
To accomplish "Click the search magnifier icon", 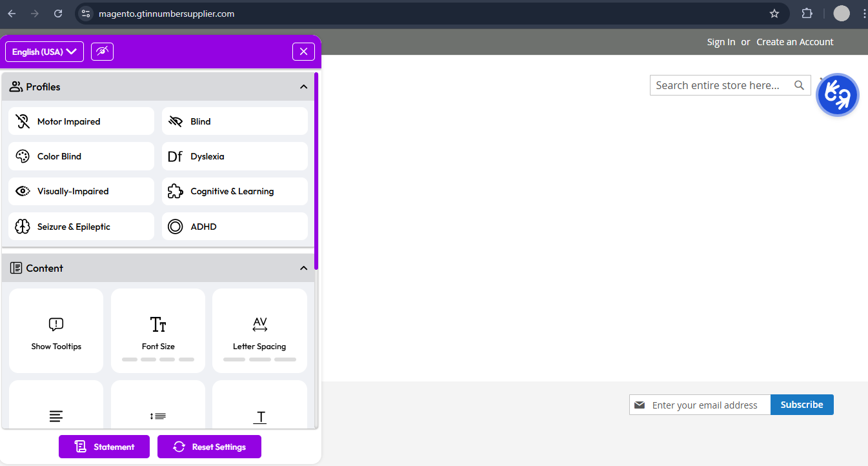I will (799, 85).
